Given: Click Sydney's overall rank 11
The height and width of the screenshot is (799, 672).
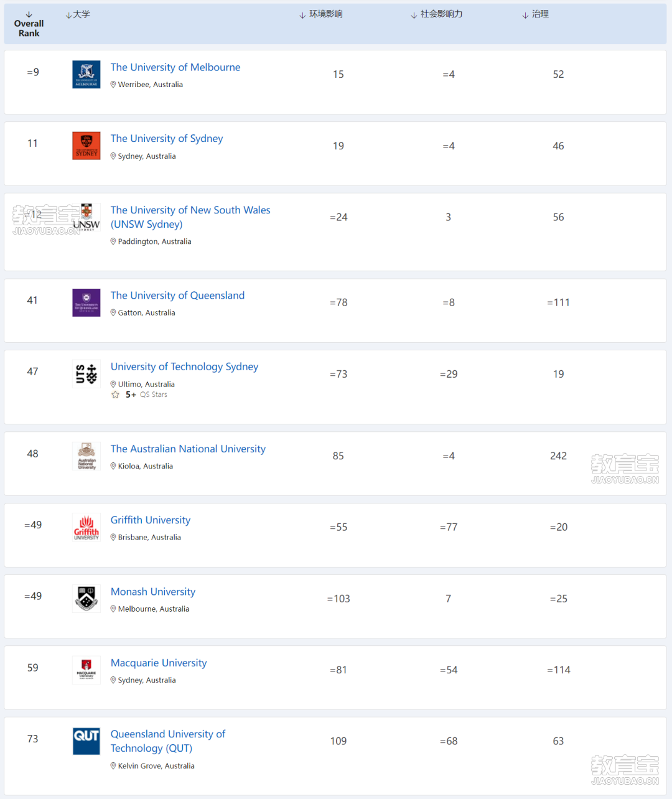Looking at the screenshot, I should (32, 144).
